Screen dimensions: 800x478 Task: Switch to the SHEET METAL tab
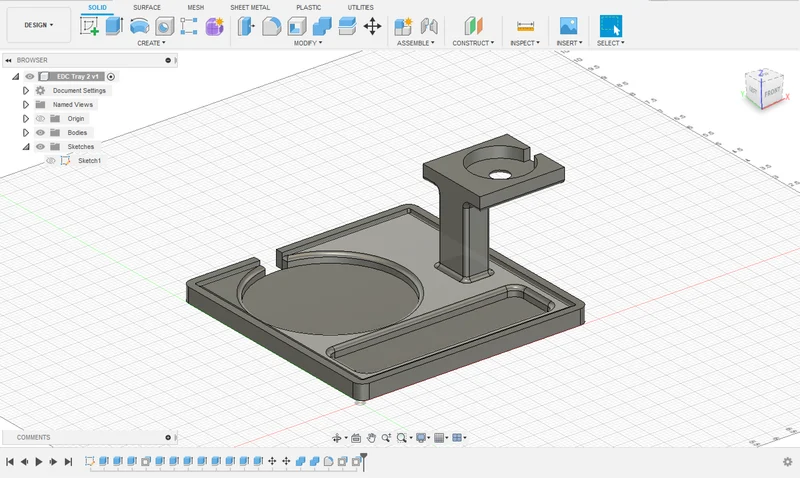point(250,8)
